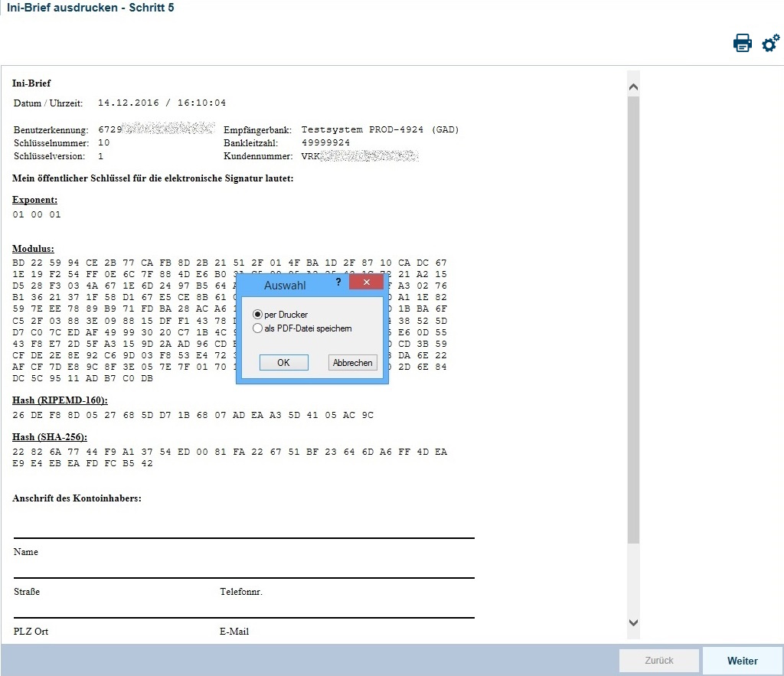784x676 pixels.
Task: Click the Hash (RIPEMD-160) heading
Action: (x=60, y=400)
